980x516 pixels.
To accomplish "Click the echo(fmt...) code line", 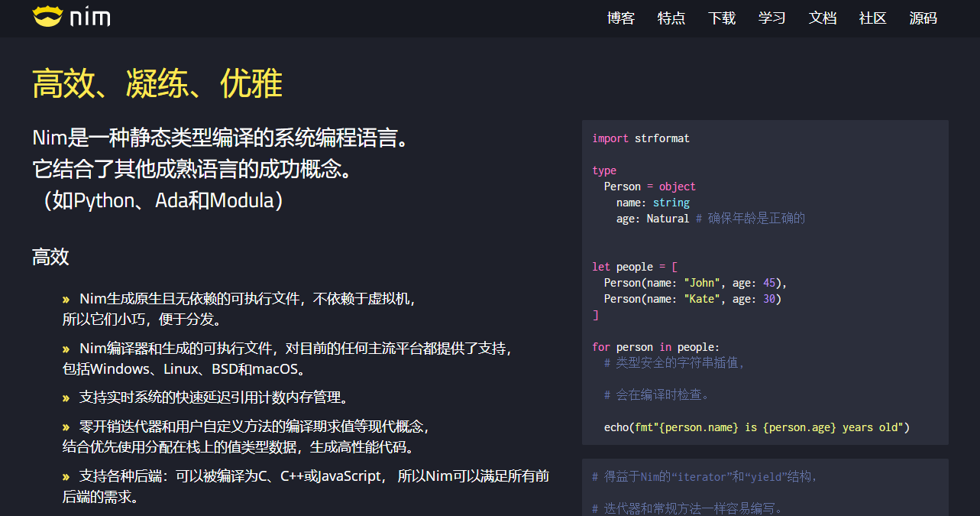I will point(757,427).
